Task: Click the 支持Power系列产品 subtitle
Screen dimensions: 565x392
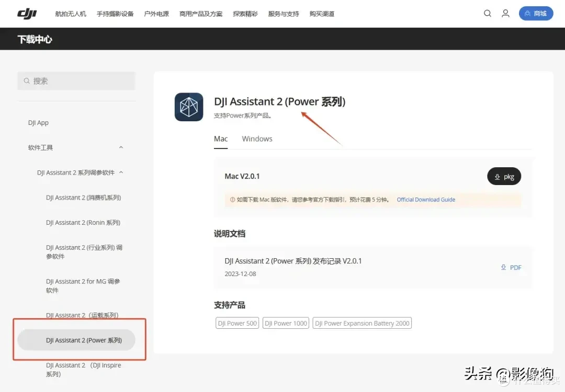Action: point(243,116)
